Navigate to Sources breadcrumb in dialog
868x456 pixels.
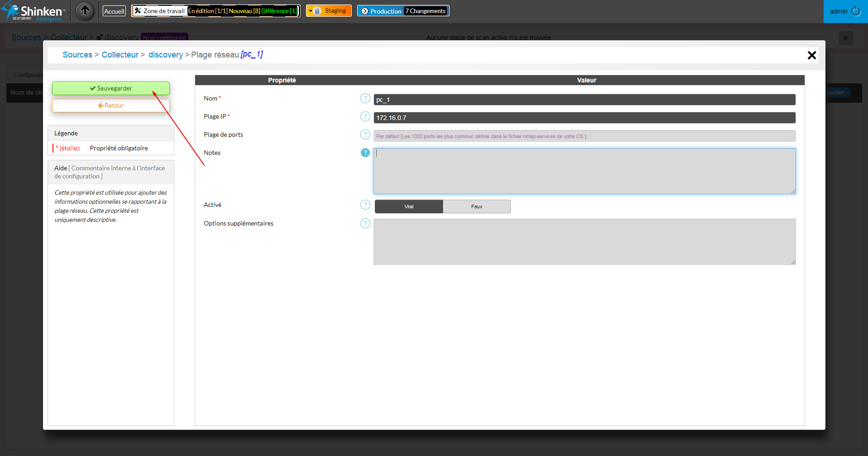77,55
